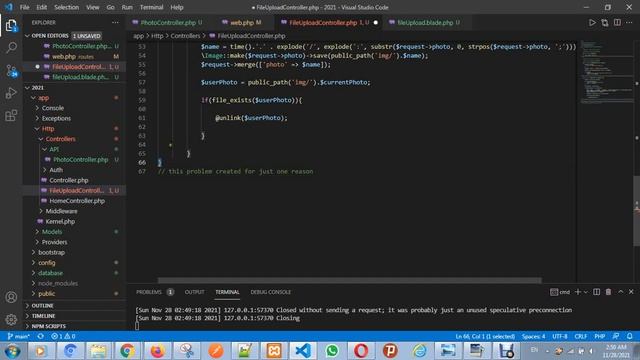The height and width of the screenshot is (360, 640).
Task: Open Google Chrome from Windows taskbar
Action: coord(127,351)
